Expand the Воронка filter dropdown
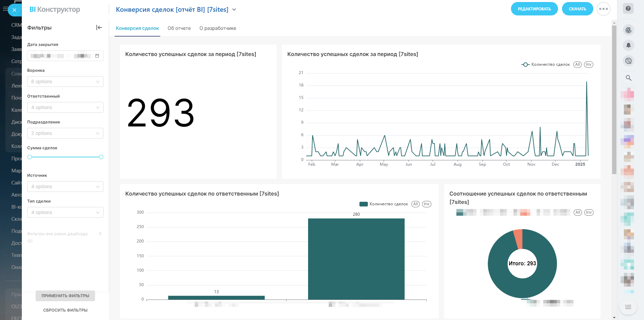Viewport: 644px width, 320px height. click(65, 82)
